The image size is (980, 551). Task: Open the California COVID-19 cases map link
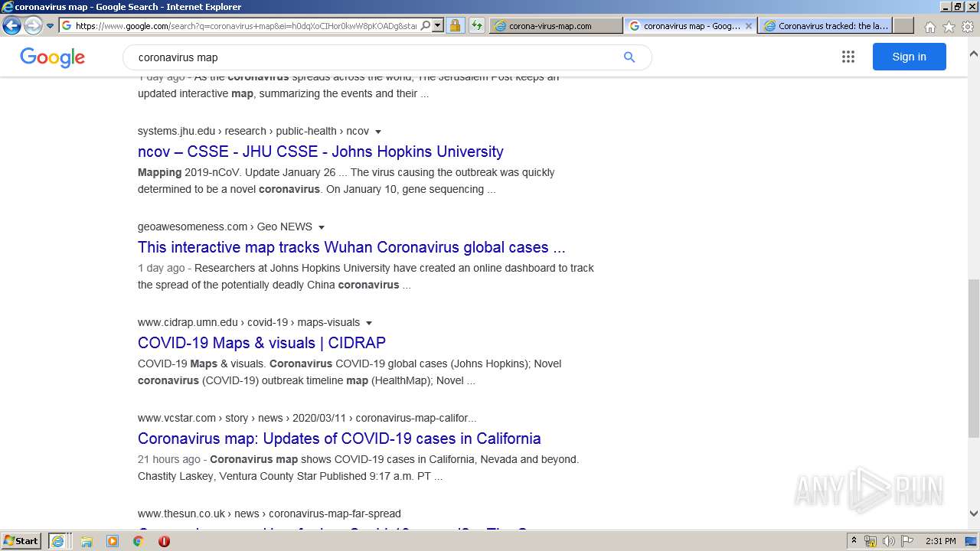tap(339, 439)
